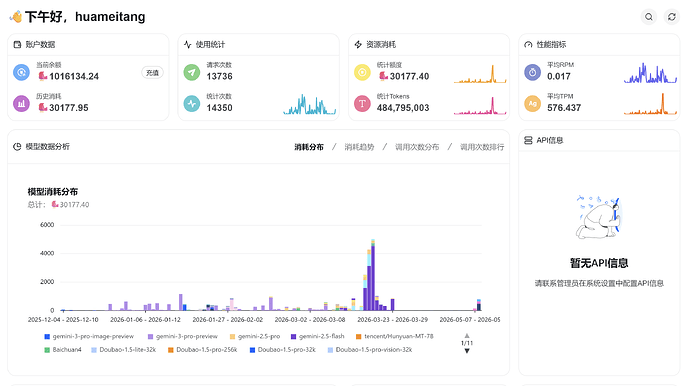
Task: Click the token count 484,795,003
Action: coord(403,107)
